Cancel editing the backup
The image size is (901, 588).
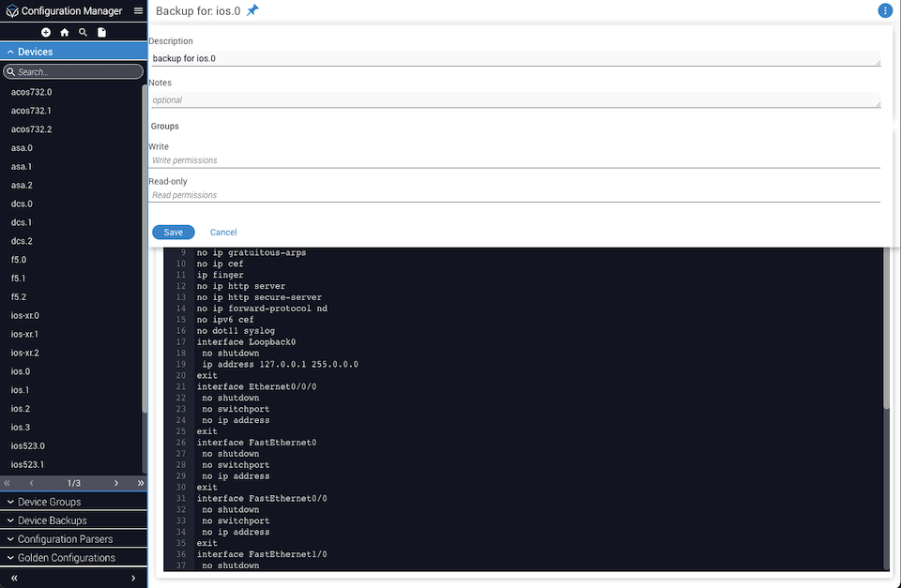pos(223,232)
